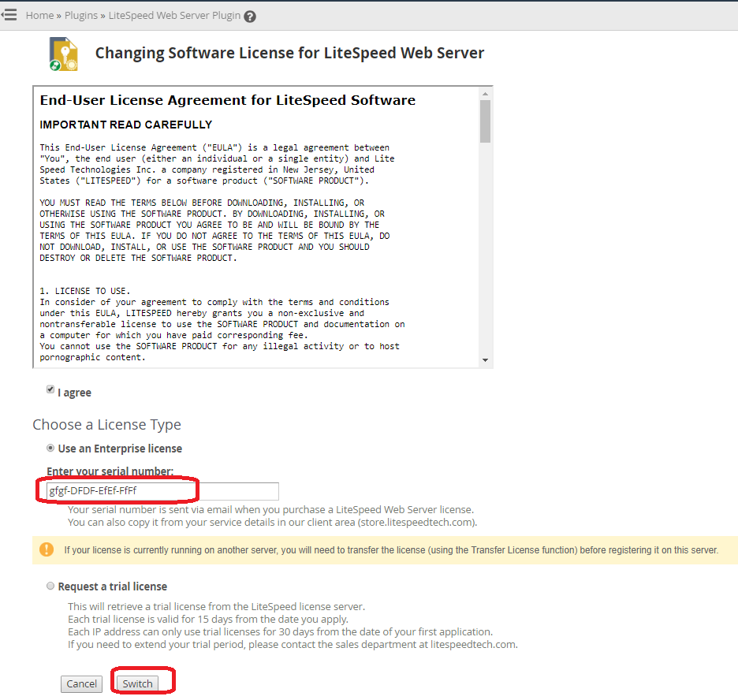Open Plugins breadcrumb link

81,16
